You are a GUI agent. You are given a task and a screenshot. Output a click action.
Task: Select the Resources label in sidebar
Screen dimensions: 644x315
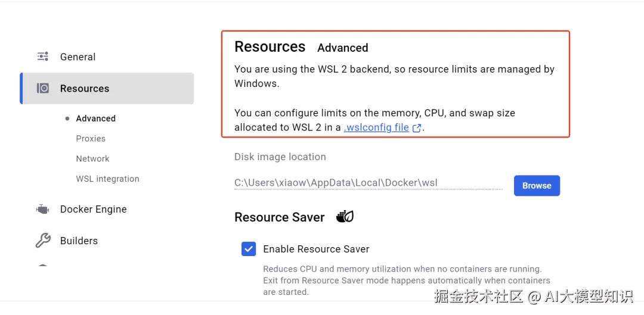point(85,89)
